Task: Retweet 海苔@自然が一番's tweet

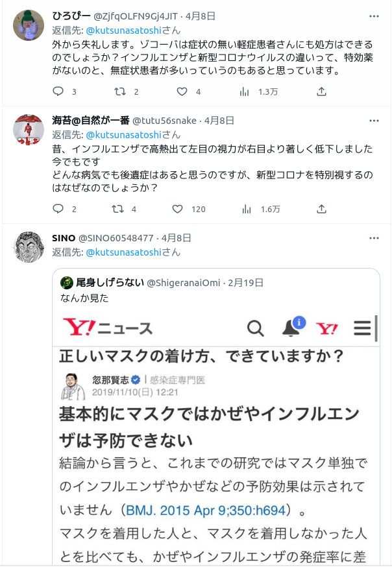Action: (x=120, y=209)
